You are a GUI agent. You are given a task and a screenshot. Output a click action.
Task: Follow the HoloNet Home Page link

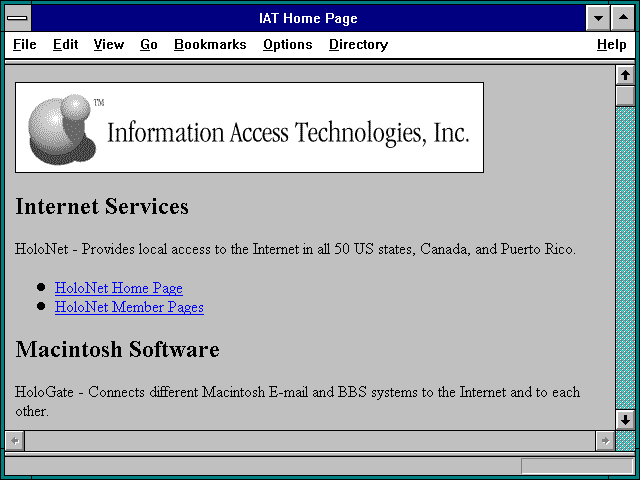[x=119, y=288]
